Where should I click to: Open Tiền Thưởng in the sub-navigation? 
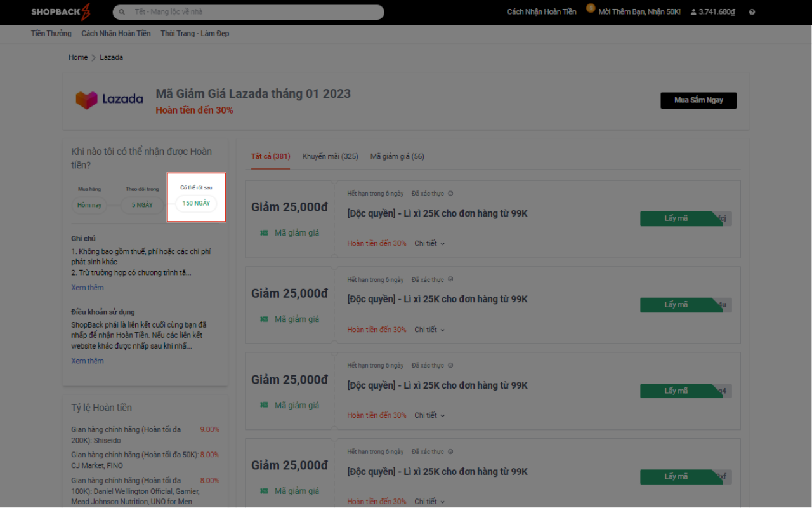coord(51,34)
